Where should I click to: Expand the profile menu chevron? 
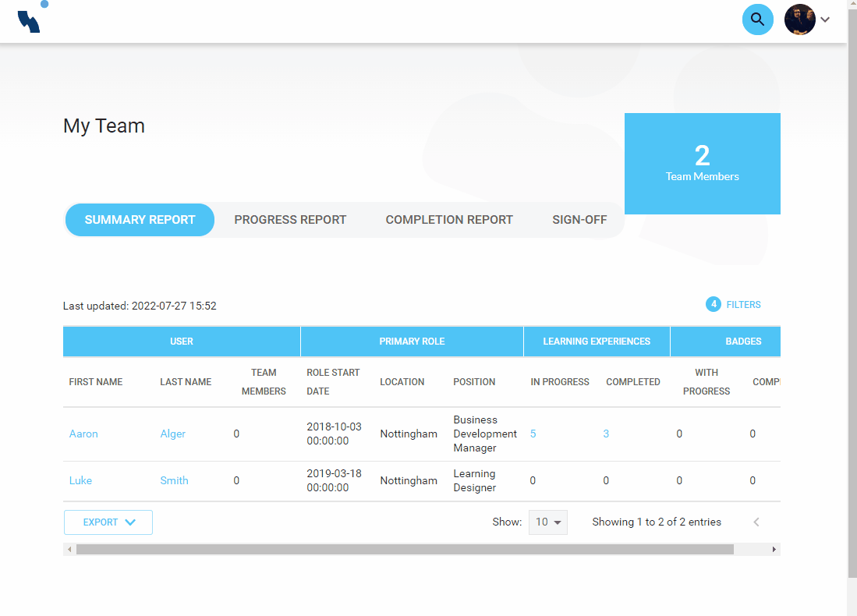pyautogui.click(x=825, y=19)
